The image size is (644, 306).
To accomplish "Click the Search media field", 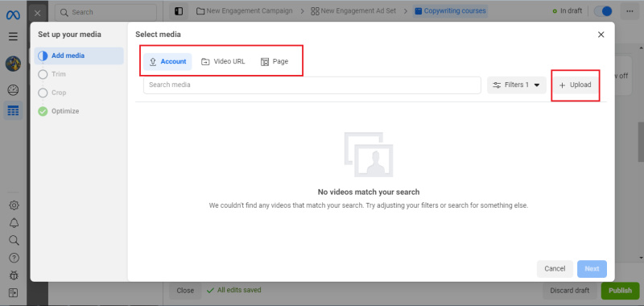I will pyautogui.click(x=312, y=85).
